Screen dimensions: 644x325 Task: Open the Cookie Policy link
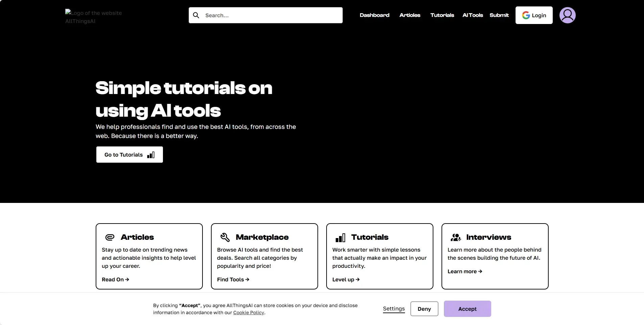tap(248, 312)
